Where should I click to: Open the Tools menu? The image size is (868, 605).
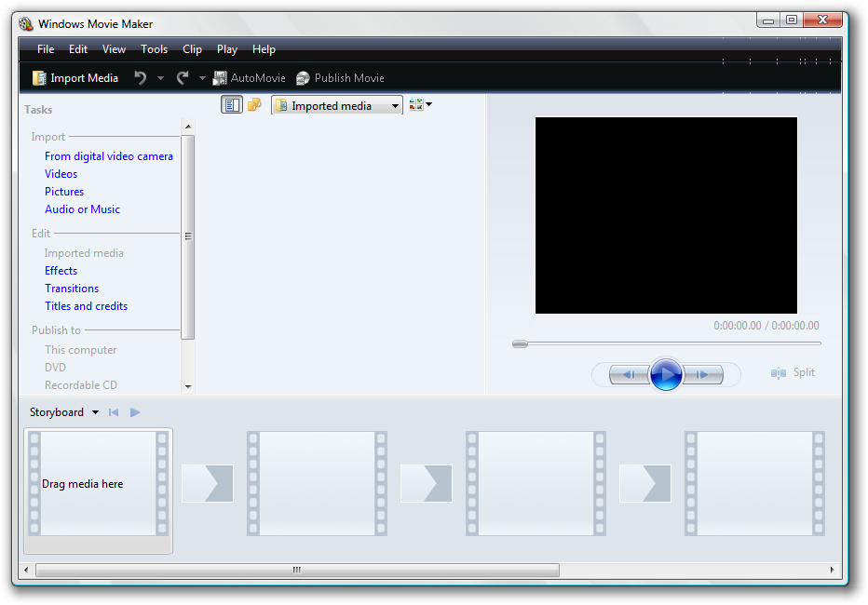coord(154,49)
